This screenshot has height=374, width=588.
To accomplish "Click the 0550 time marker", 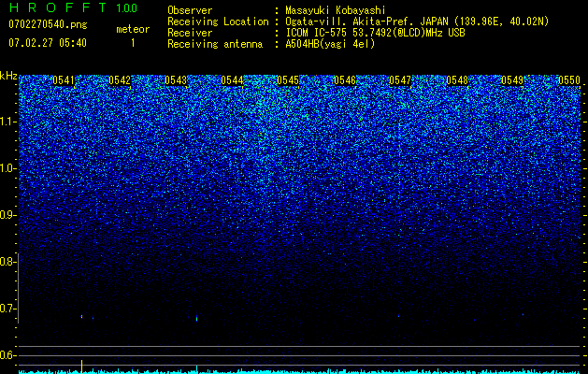I will pyautogui.click(x=569, y=80).
